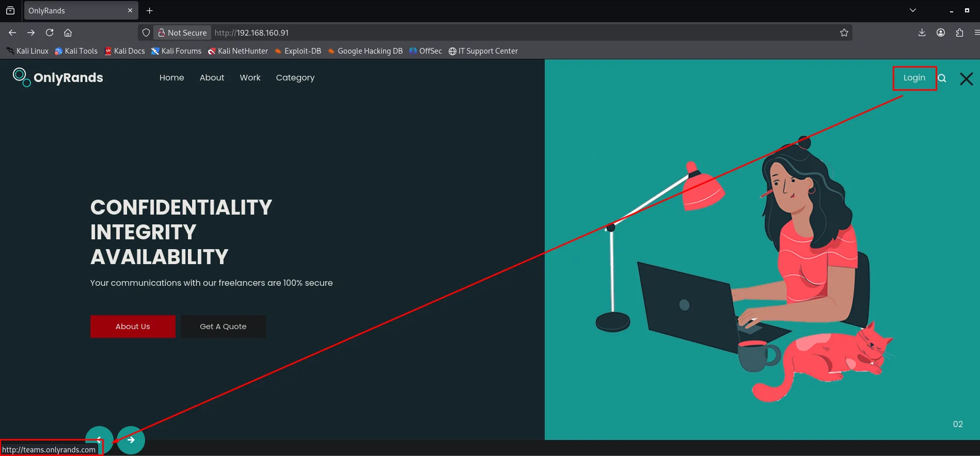Open the About navigation item
This screenshot has width=980, height=456.
coord(212,77)
